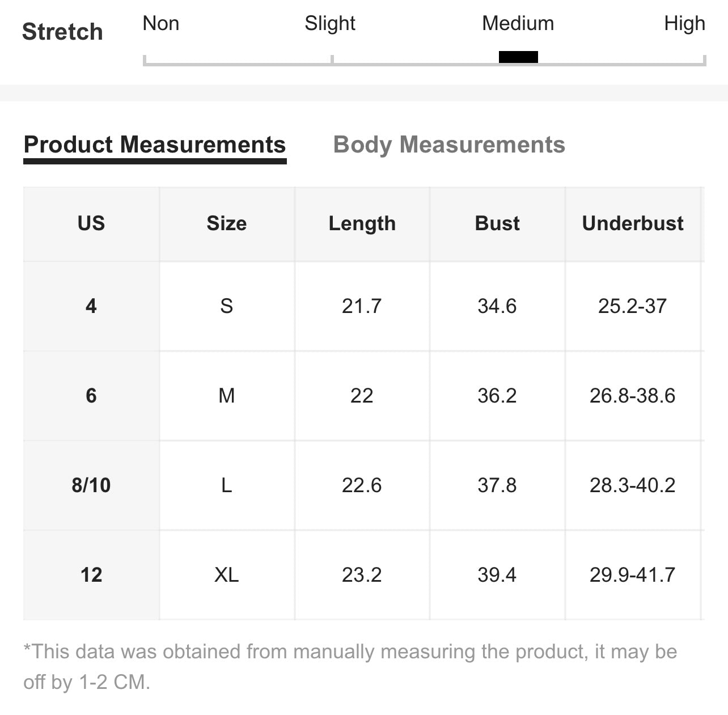Click the High stretch label

(x=685, y=23)
